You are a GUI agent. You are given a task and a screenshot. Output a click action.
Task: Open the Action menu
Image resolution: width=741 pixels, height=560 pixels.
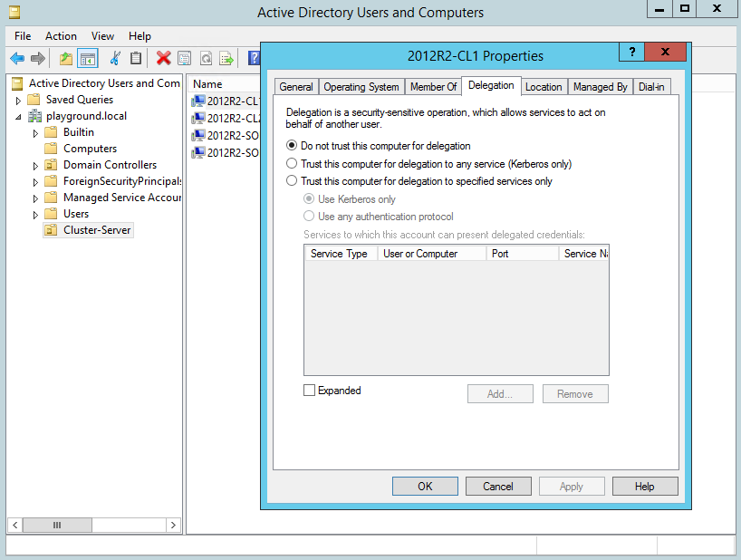(x=61, y=36)
